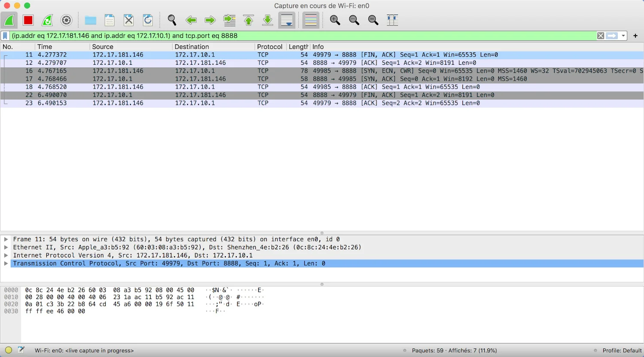Sort packets by the Protocol column

(x=270, y=47)
